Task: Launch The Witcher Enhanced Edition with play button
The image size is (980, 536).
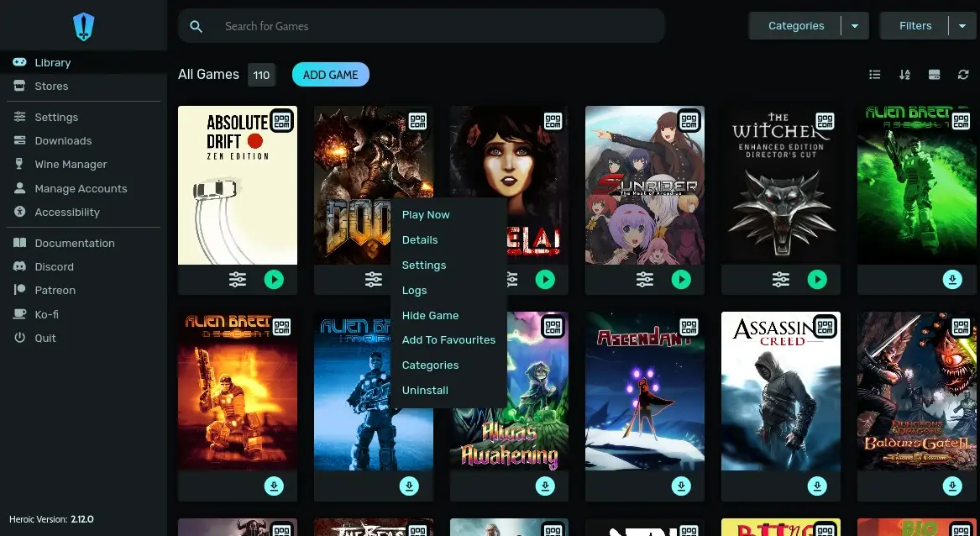Action: (817, 279)
